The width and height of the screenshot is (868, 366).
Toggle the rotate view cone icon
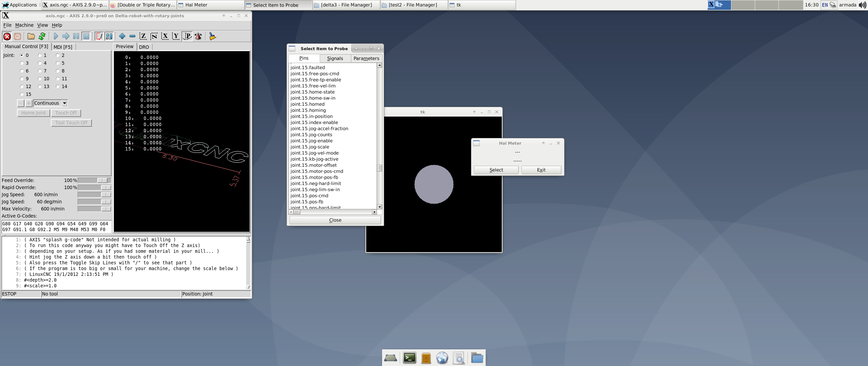click(198, 36)
